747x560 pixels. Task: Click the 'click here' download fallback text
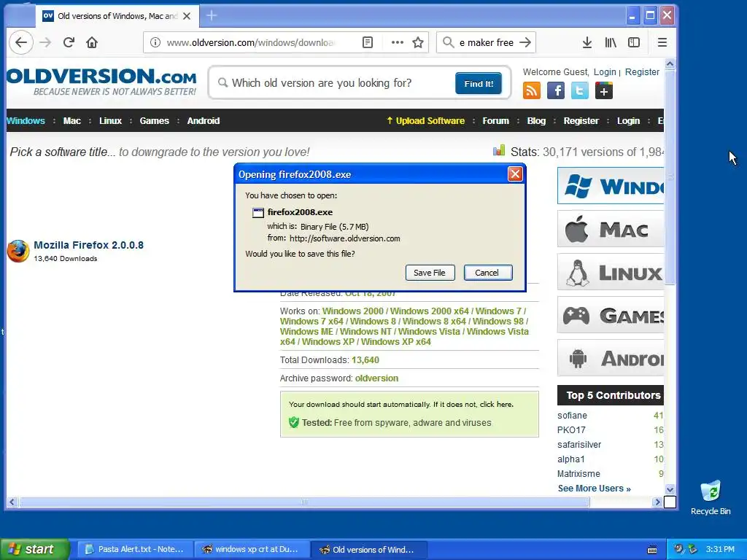(496, 404)
